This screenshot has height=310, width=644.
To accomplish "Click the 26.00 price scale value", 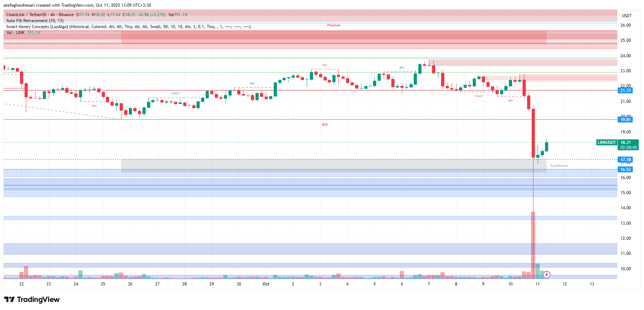I will tap(625, 25).
